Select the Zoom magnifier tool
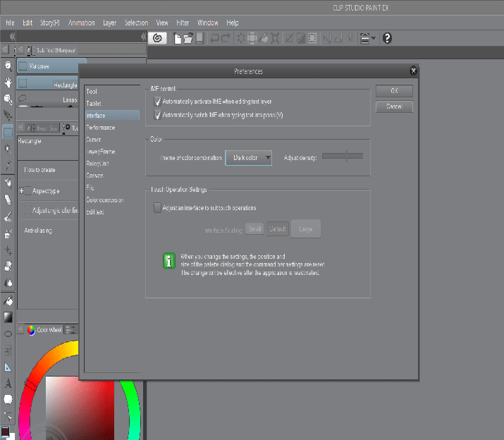The width and height of the screenshot is (504, 440). 8,66
